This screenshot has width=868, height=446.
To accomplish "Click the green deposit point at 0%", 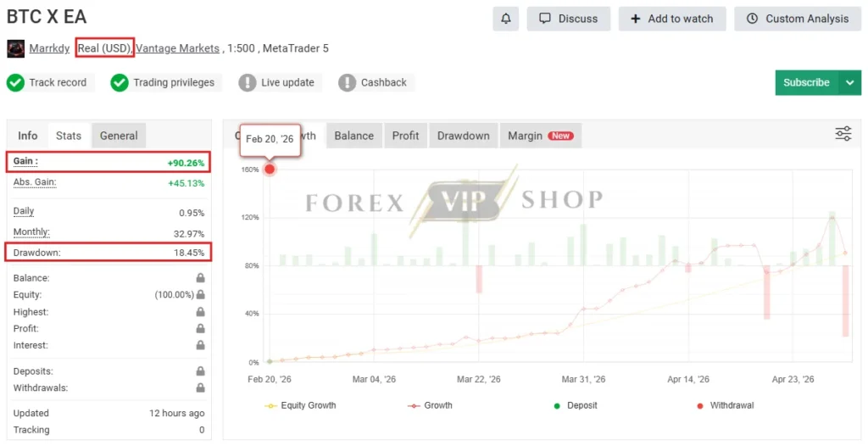I will [270, 361].
